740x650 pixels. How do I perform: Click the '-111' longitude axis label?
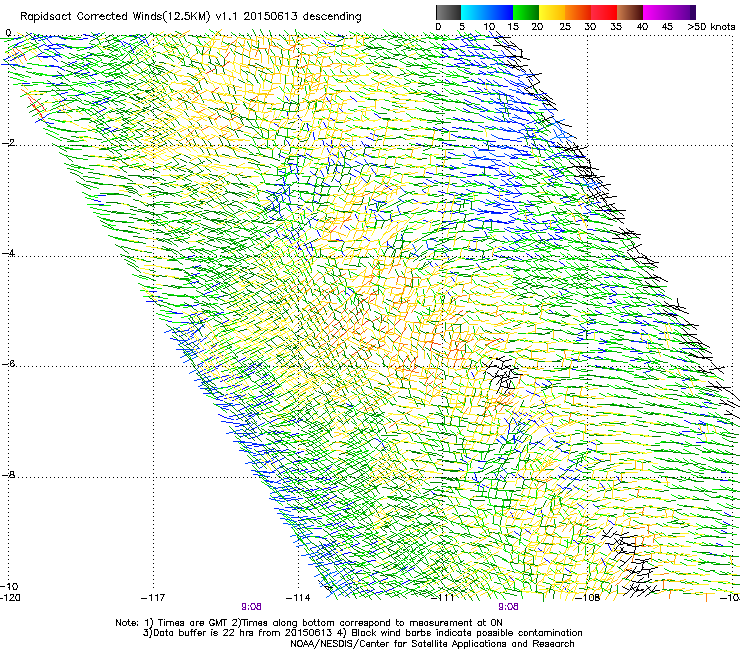click(x=443, y=598)
